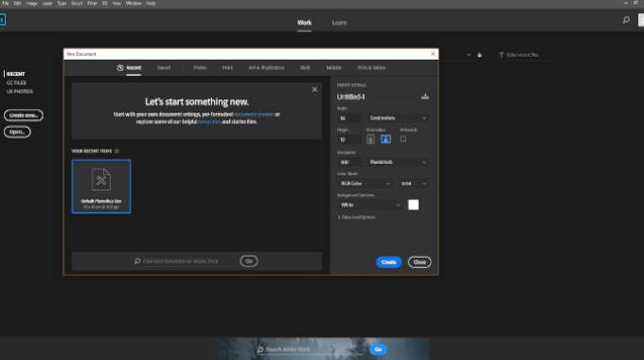Click the white background color swatch
Viewport: 644px width, 360px height.
pos(414,205)
